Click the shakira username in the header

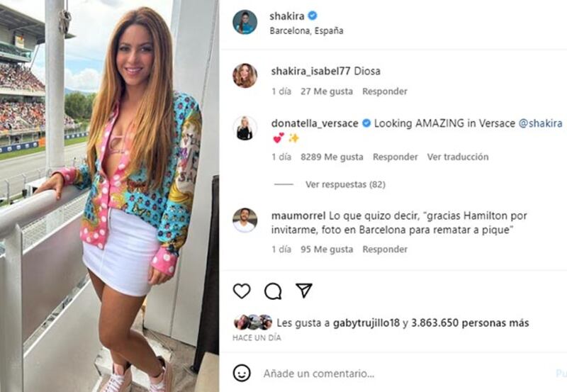pyautogui.click(x=287, y=16)
